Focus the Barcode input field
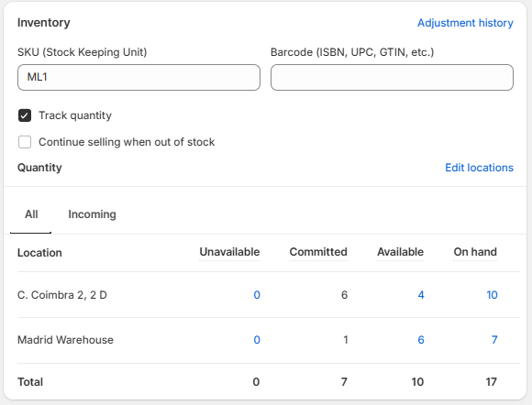This screenshot has width=532, height=405. [x=392, y=77]
